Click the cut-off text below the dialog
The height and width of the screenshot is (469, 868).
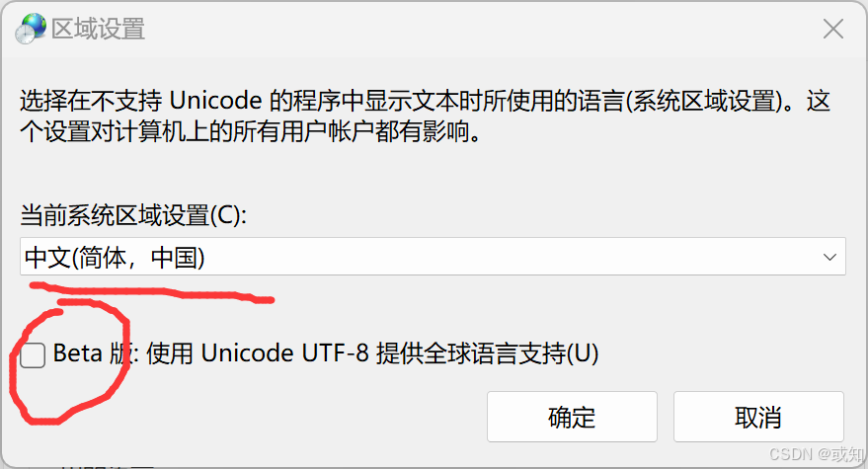pyautogui.click(x=106, y=465)
